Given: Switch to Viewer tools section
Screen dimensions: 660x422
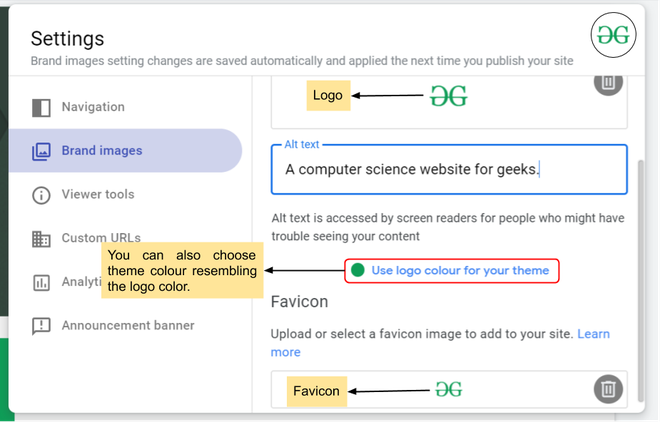Looking at the screenshot, I should coord(98,195).
